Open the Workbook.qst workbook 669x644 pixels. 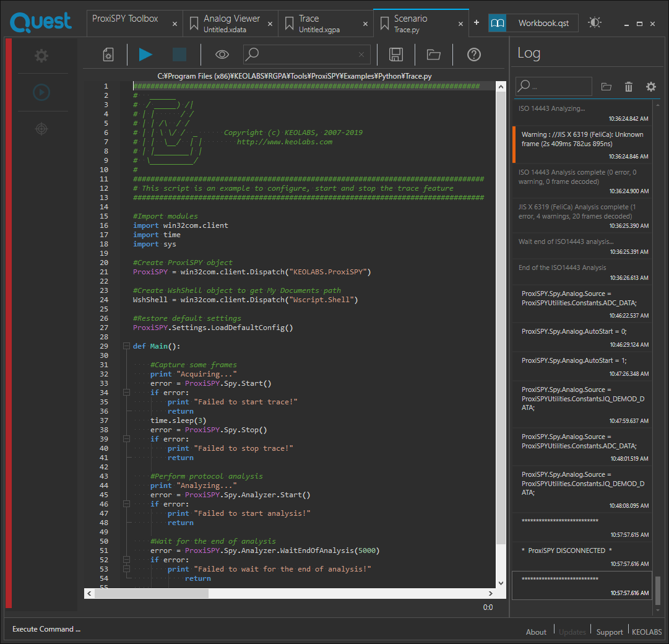[x=543, y=23]
